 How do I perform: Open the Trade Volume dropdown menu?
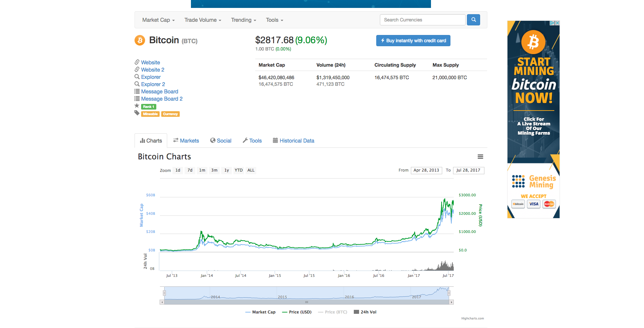pyautogui.click(x=203, y=20)
